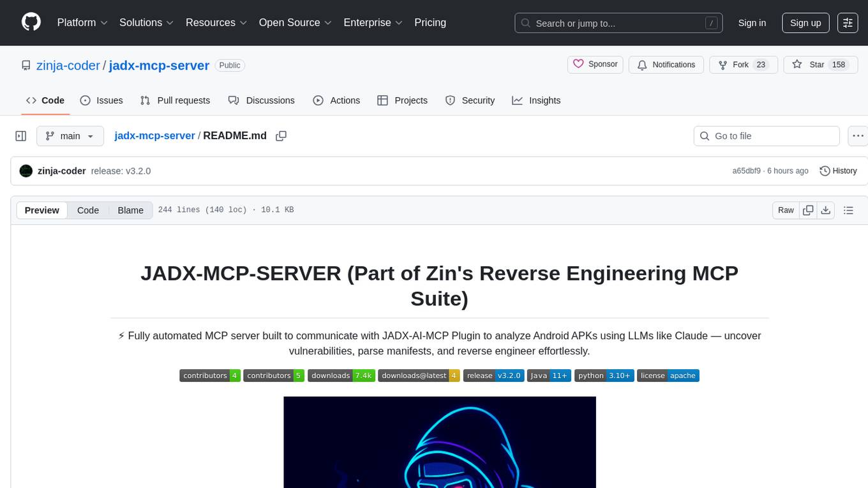Screen dimensions: 868x488
Task: Focus the Go to file search field
Action: point(767,136)
